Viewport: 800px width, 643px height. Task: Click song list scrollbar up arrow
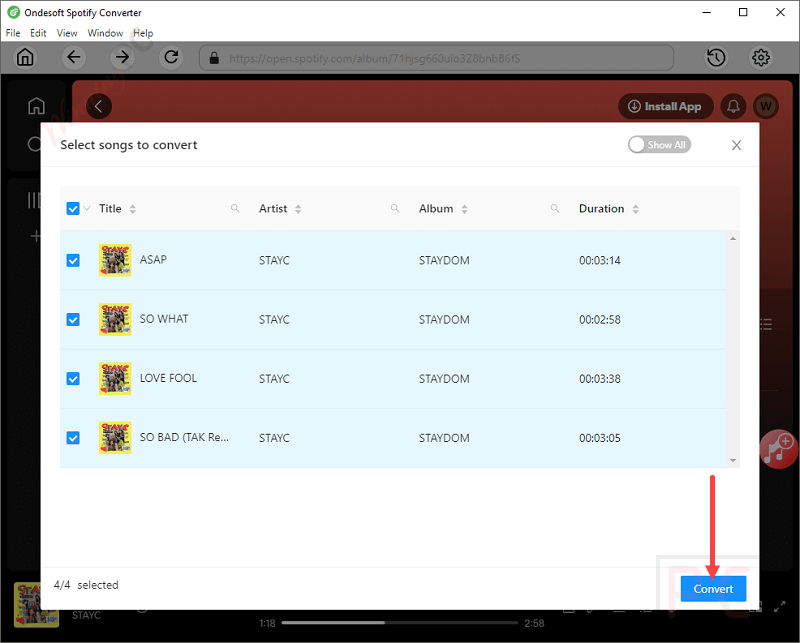733,238
